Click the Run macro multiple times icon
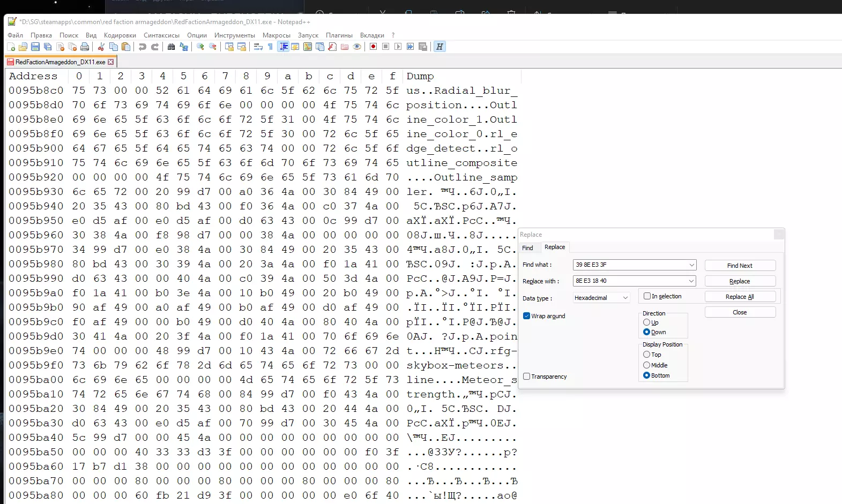This screenshot has height=504, width=842. click(411, 47)
